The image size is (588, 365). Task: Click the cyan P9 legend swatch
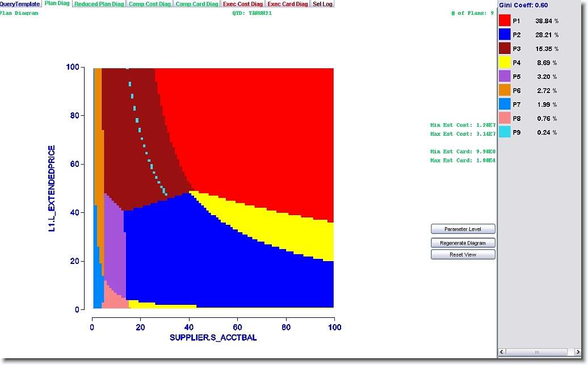click(x=505, y=132)
